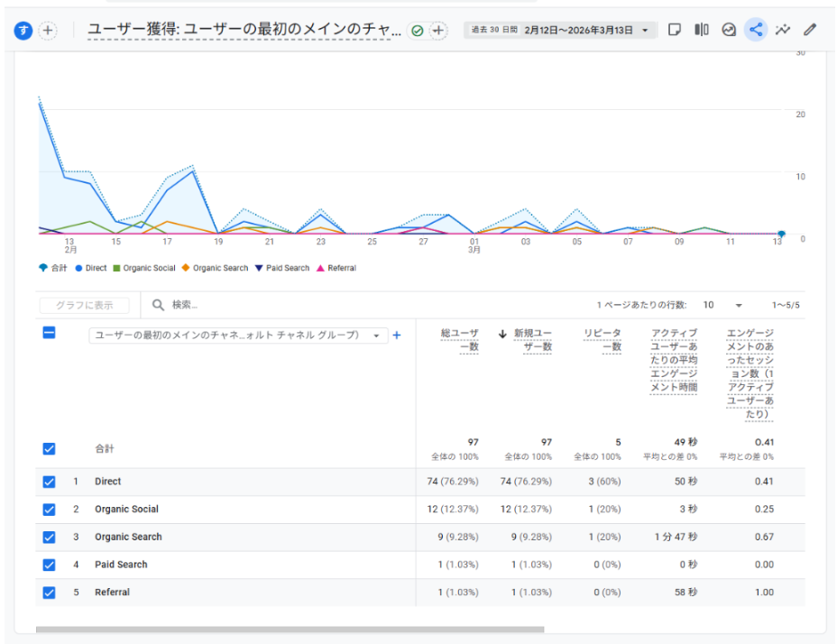Click the green status check badge

[x=417, y=31]
